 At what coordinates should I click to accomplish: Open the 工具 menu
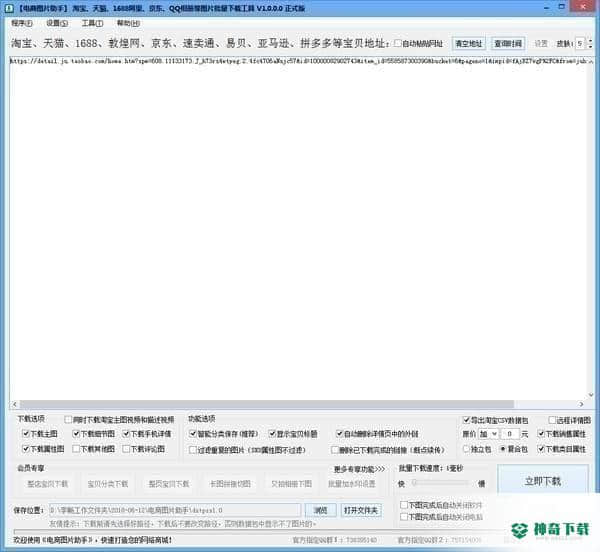92,23
